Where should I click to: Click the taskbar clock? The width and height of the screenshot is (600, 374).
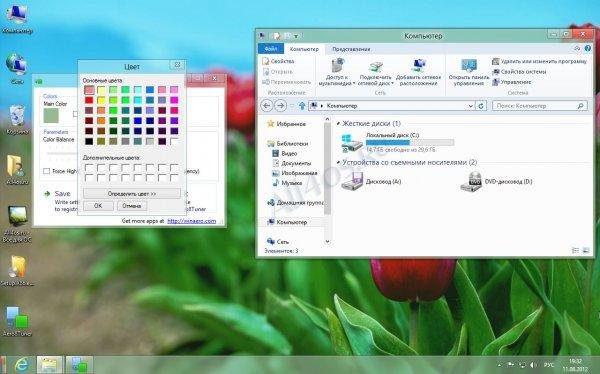575,365
